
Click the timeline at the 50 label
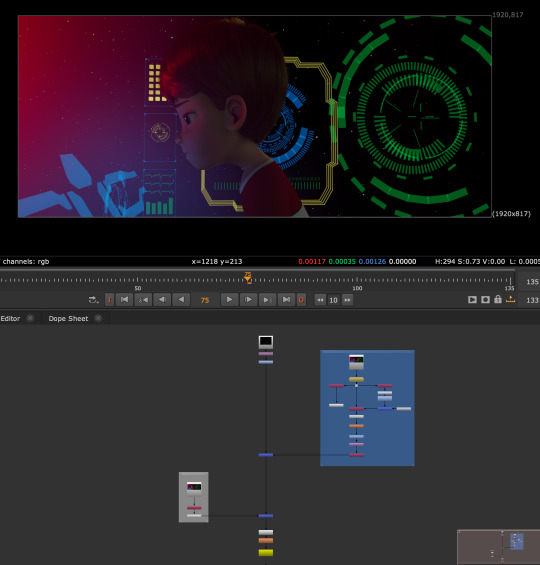[138, 288]
